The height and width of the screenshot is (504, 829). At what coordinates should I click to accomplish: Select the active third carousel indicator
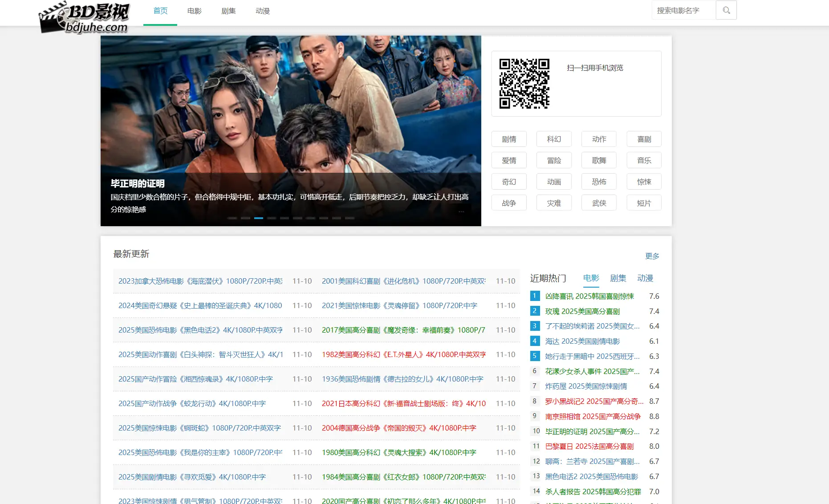click(x=258, y=218)
